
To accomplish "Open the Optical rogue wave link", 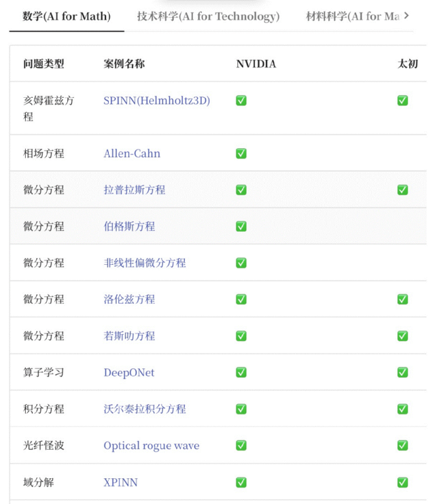I will tap(151, 446).
